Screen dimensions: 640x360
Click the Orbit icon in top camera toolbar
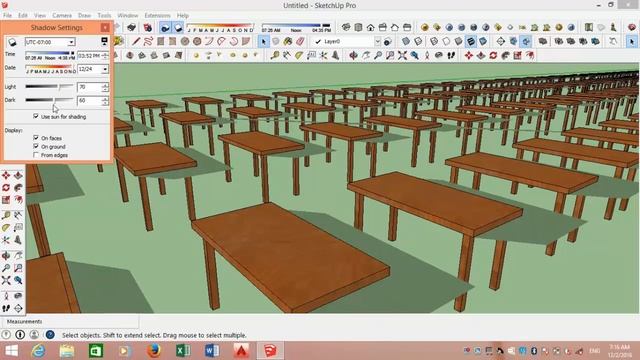click(353, 56)
